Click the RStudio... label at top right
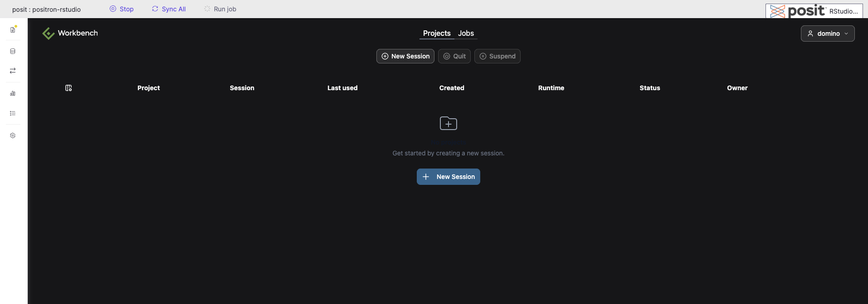The width and height of the screenshot is (868, 304). coord(844,11)
